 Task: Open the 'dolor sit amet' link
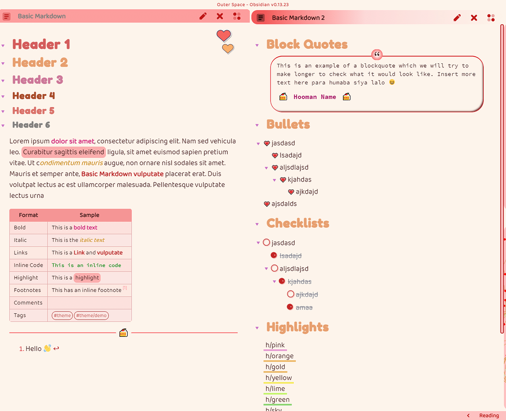click(x=72, y=141)
